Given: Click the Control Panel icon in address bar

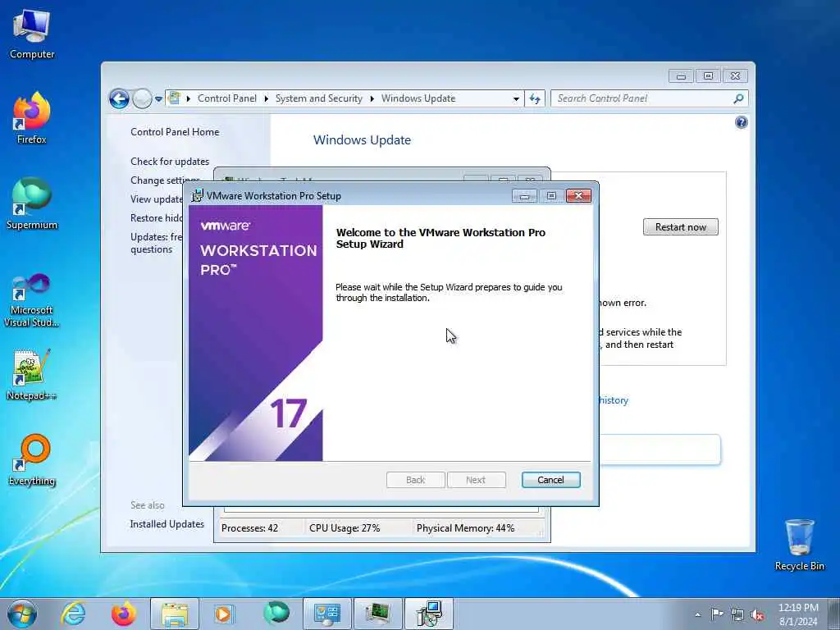Looking at the screenshot, I should pyautogui.click(x=174, y=98).
